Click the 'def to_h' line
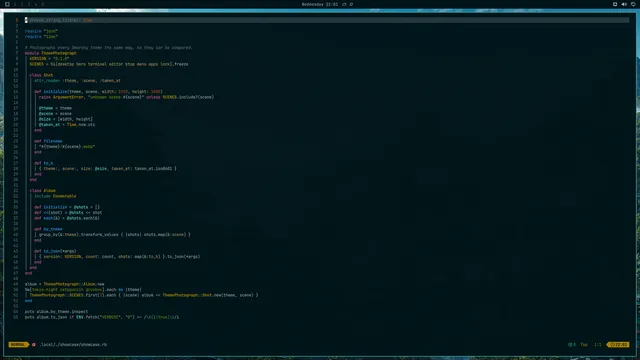 tap(44, 163)
